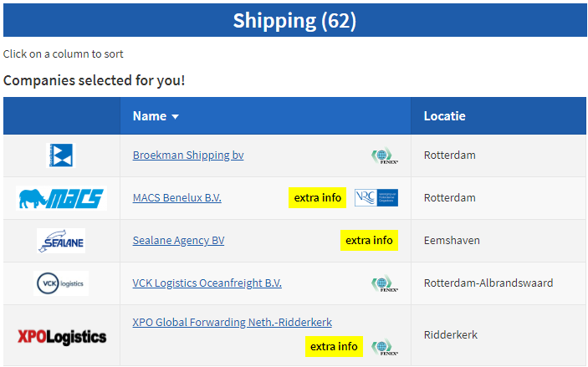
Task: Click the sort arrow next to Name
Action: pyautogui.click(x=175, y=117)
